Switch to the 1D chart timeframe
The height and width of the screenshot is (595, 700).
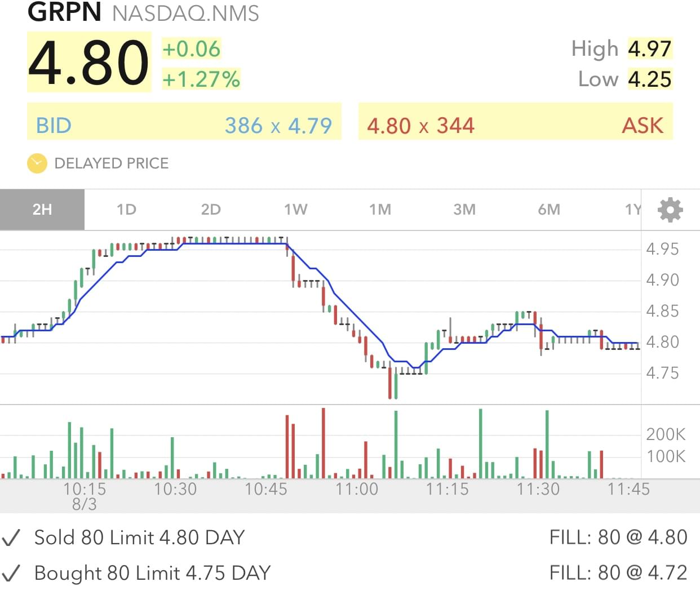pos(126,210)
